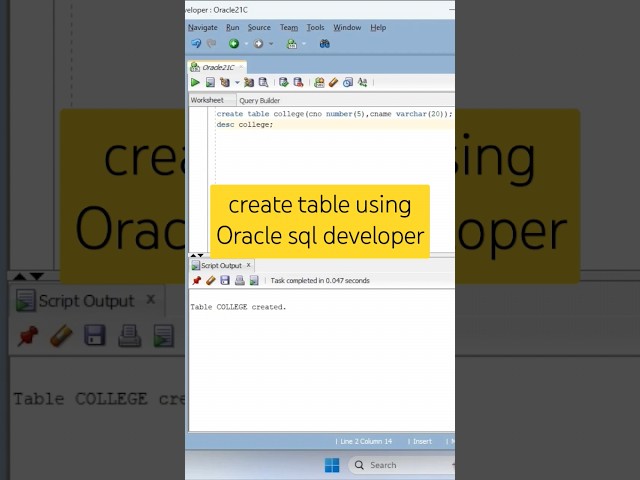Click the 'desc college;' line in the editor
Screen dimensions: 640x480
click(244, 124)
